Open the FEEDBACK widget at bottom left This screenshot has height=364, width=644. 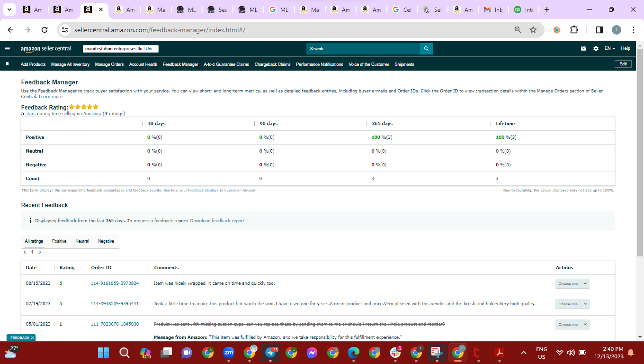[x=20, y=337]
